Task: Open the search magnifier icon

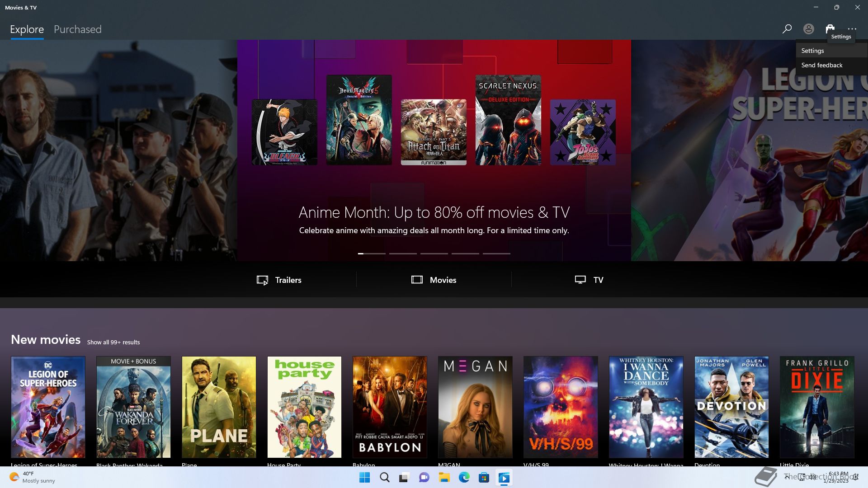Action: coord(787,29)
